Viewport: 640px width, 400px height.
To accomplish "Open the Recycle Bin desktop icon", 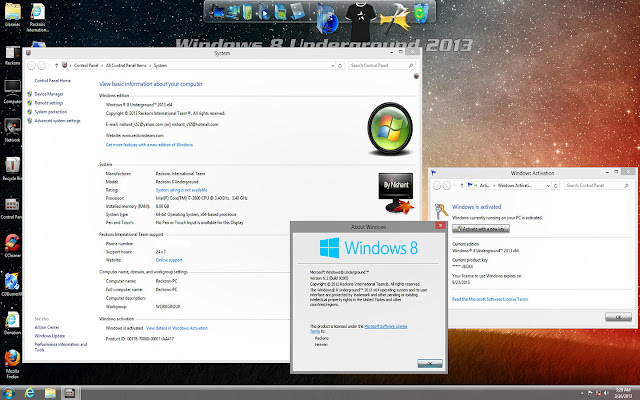I will [x=12, y=169].
